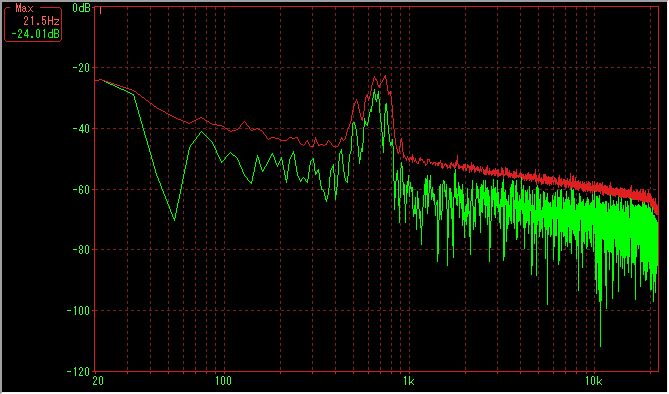Click the green curve's deep notch near 50Hz
The height and width of the screenshot is (394, 669).
coord(174,219)
